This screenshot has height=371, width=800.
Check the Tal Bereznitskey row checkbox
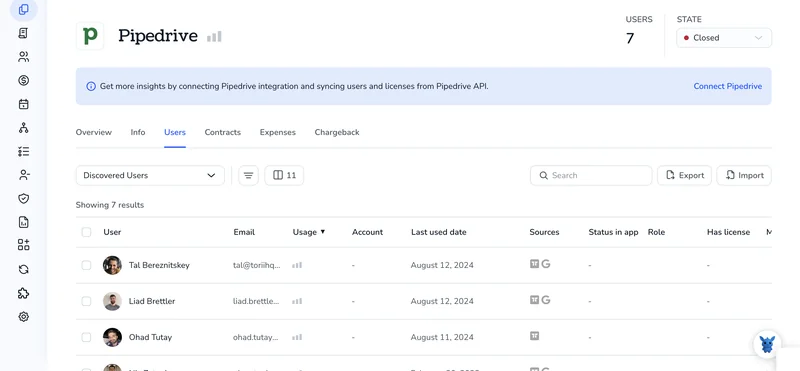[86, 265]
